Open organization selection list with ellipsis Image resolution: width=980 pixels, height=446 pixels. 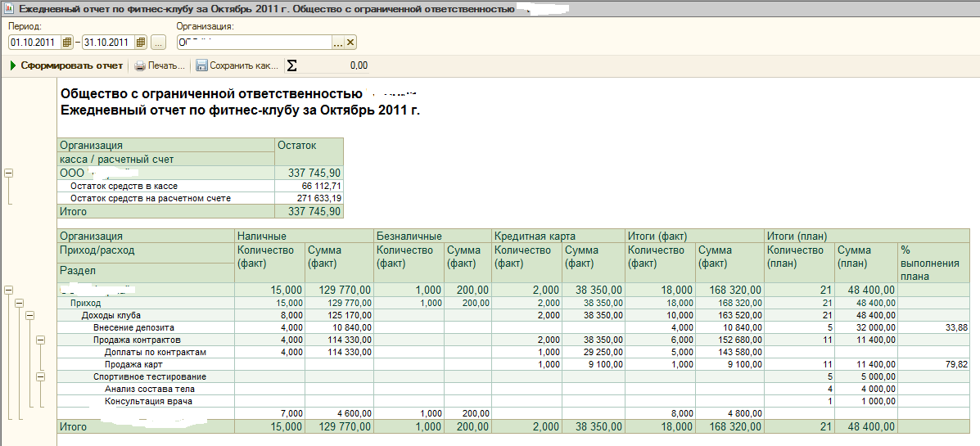coord(337,43)
